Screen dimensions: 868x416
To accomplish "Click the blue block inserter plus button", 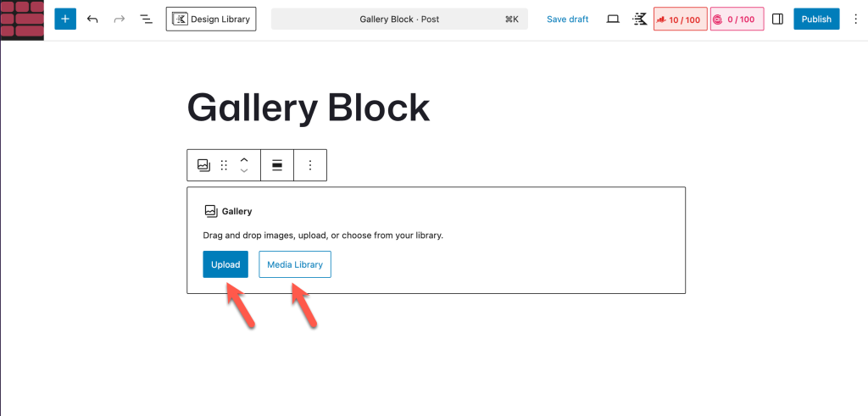I will [x=65, y=19].
